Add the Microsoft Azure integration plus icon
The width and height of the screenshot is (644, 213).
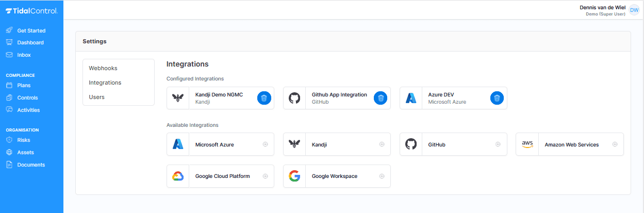[x=266, y=145]
